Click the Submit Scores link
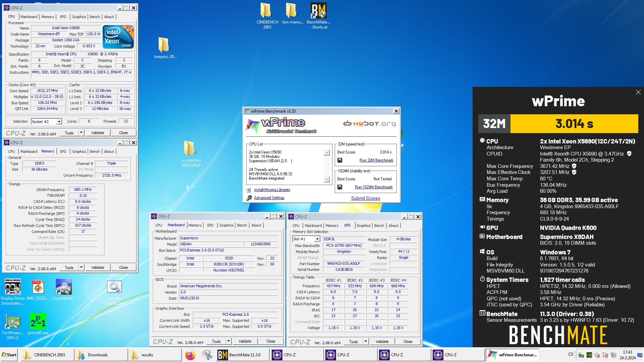644x362 pixels. (366, 198)
